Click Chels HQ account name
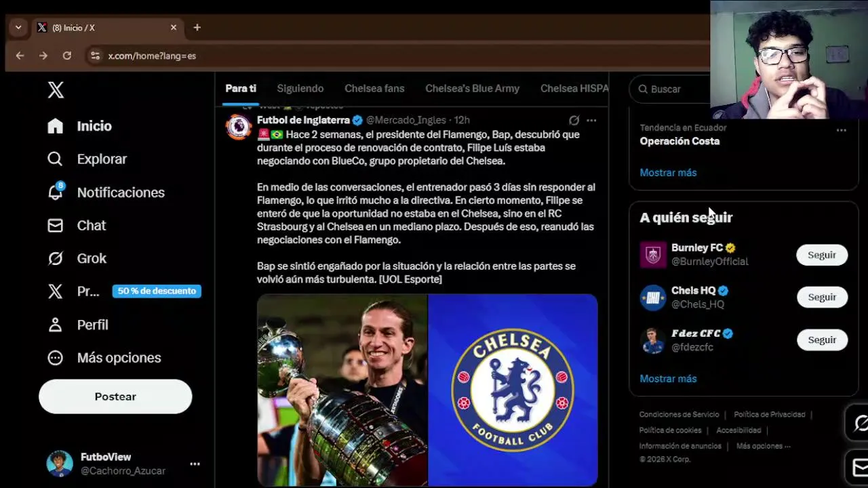 (693, 291)
